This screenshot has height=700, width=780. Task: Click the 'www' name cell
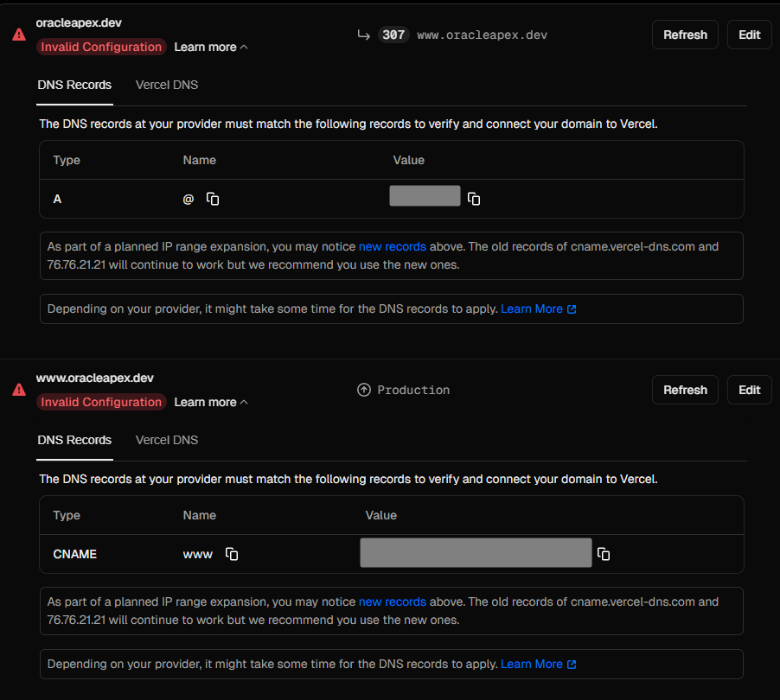click(x=197, y=554)
